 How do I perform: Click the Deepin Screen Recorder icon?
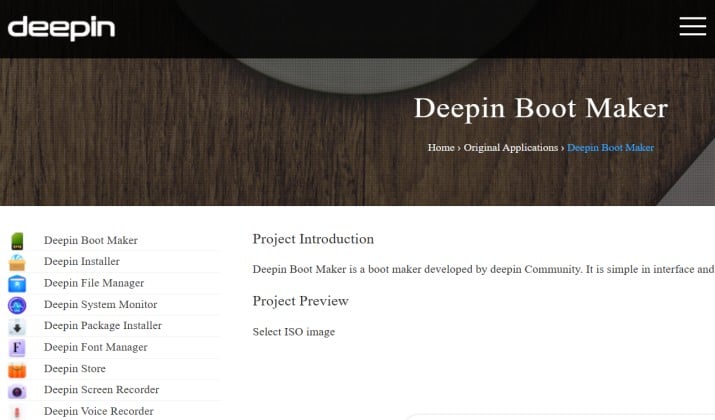pyautogui.click(x=17, y=391)
